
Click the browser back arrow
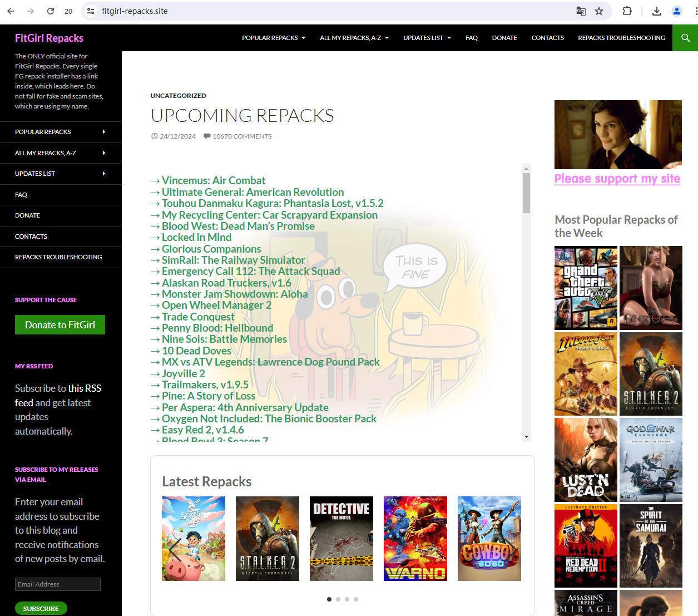point(11,11)
